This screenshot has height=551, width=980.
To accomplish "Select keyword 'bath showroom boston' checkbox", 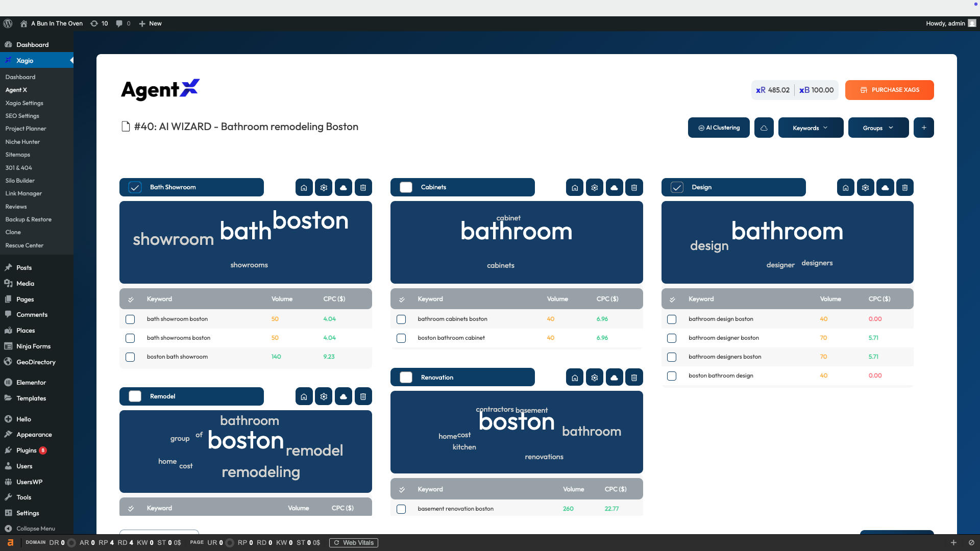I will tap(130, 319).
